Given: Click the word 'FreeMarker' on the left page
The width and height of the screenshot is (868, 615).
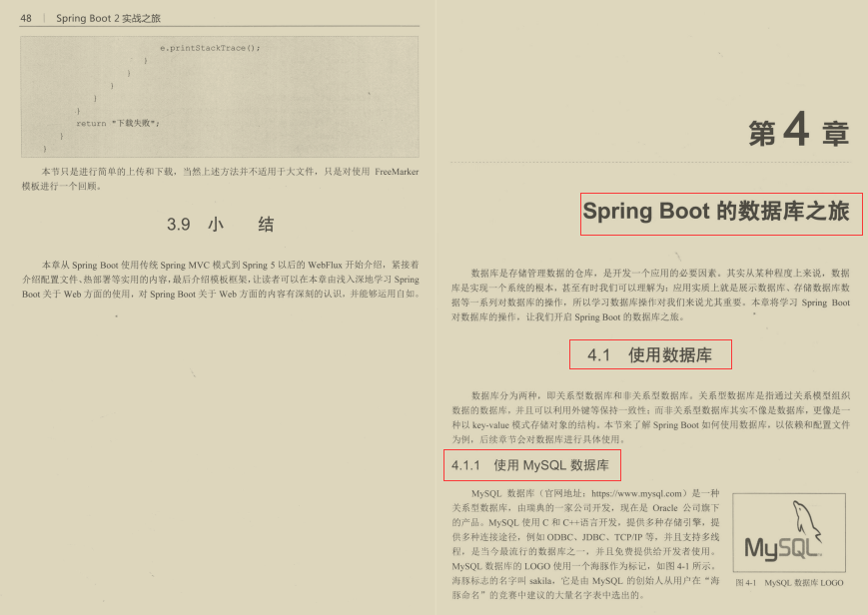Looking at the screenshot, I should click(x=397, y=172).
